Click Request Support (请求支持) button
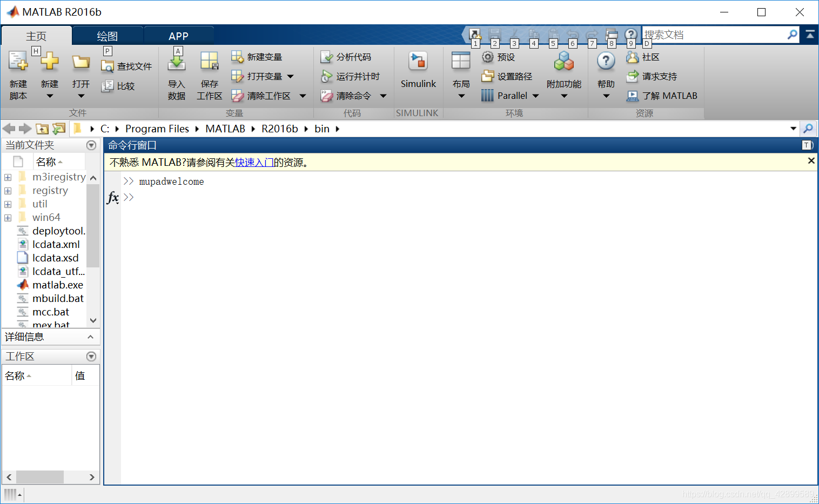This screenshot has height=504, width=819. point(652,76)
